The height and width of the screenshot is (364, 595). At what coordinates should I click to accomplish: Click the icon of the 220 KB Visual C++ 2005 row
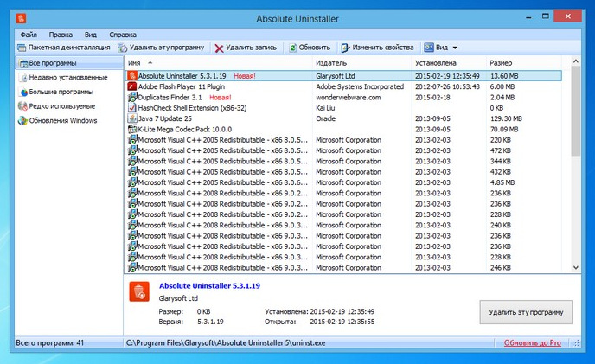pos(132,140)
